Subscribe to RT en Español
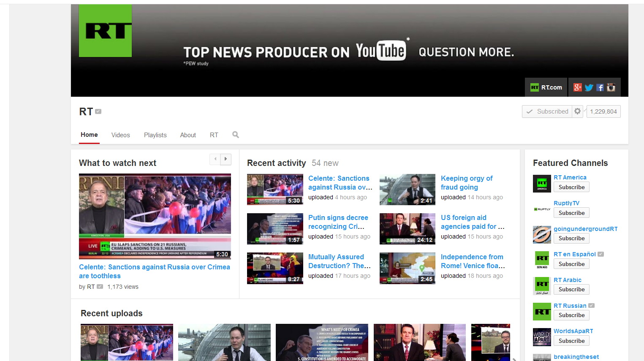 click(x=572, y=264)
